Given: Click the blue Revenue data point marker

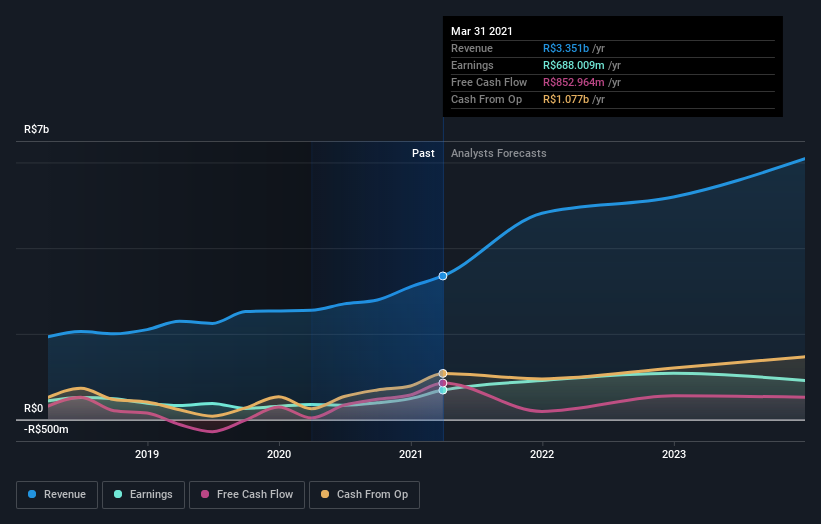Looking at the screenshot, I should coord(443,276).
